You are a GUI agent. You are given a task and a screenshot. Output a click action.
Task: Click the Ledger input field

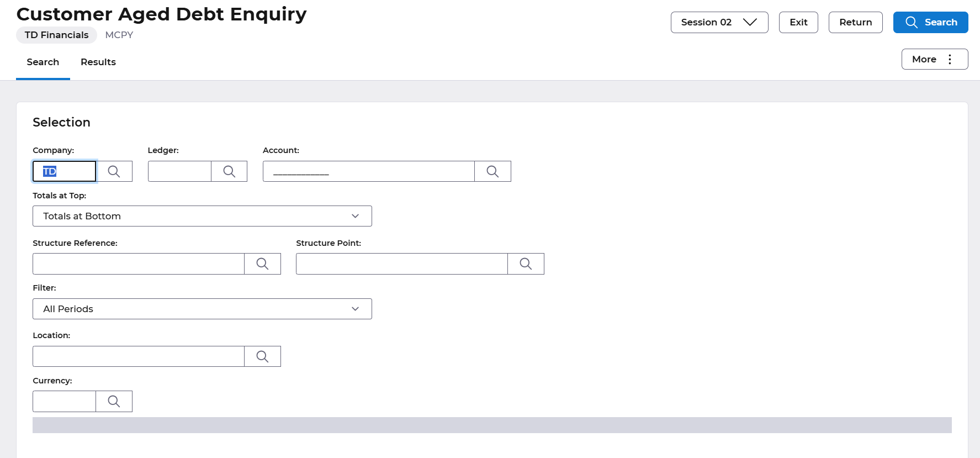coord(179,171)
